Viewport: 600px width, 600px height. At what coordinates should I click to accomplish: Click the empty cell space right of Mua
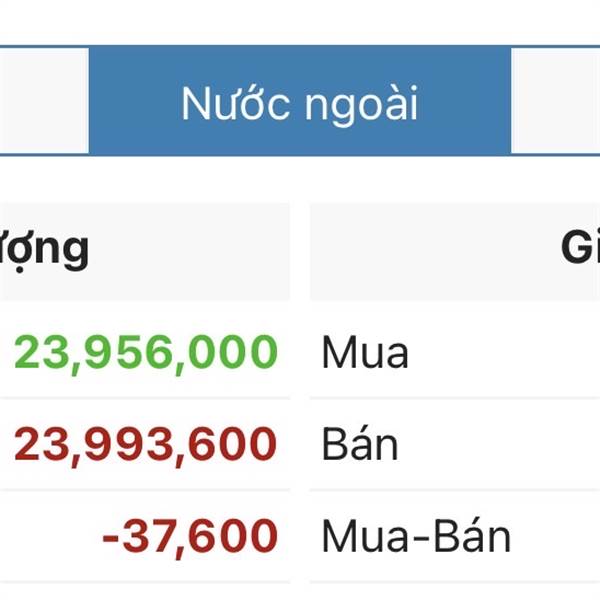(x=505, y=351)
